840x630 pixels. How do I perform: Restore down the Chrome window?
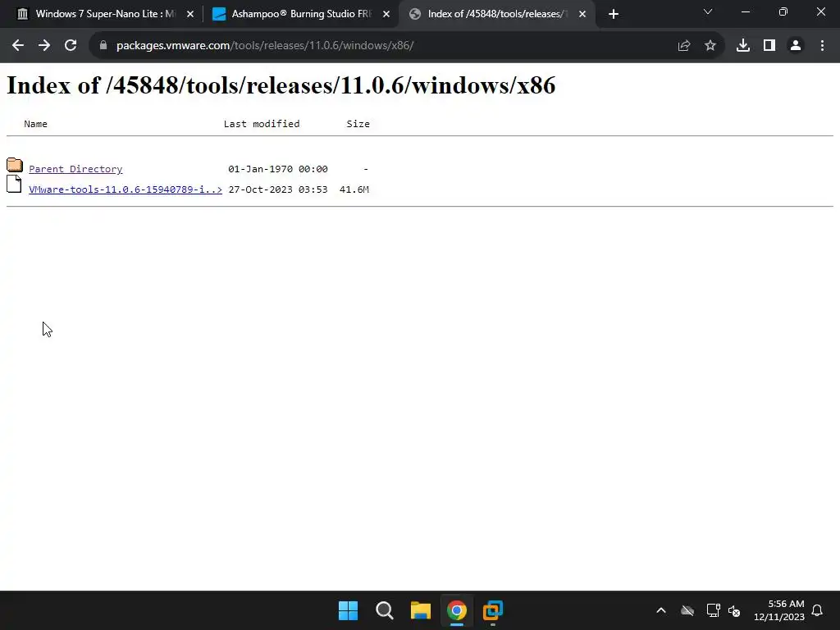(x=783, y=11)
